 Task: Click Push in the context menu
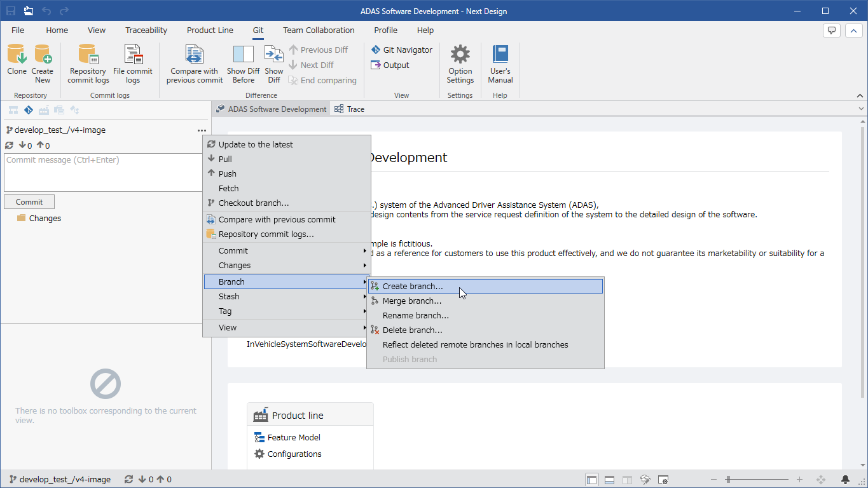click(287, 173)
